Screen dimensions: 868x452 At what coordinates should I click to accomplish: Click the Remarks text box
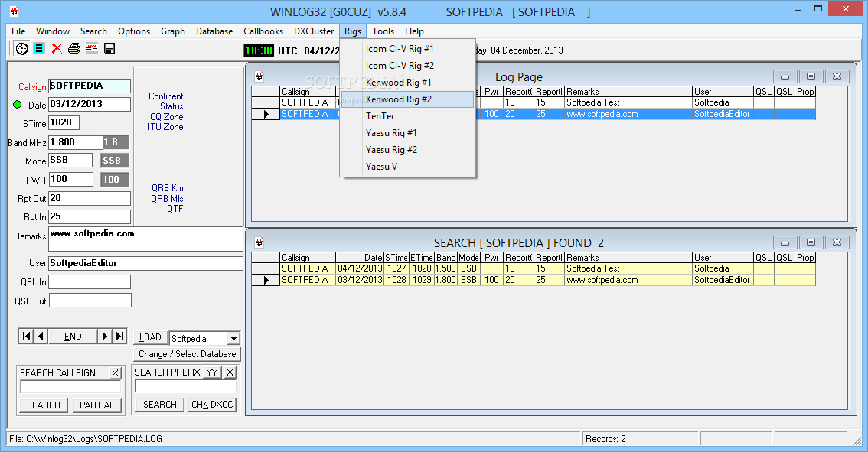point(145,239)
